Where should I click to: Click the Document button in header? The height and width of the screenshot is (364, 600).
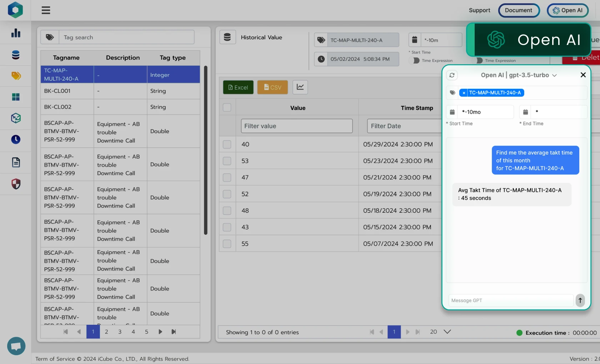click(x=518, y=10)
